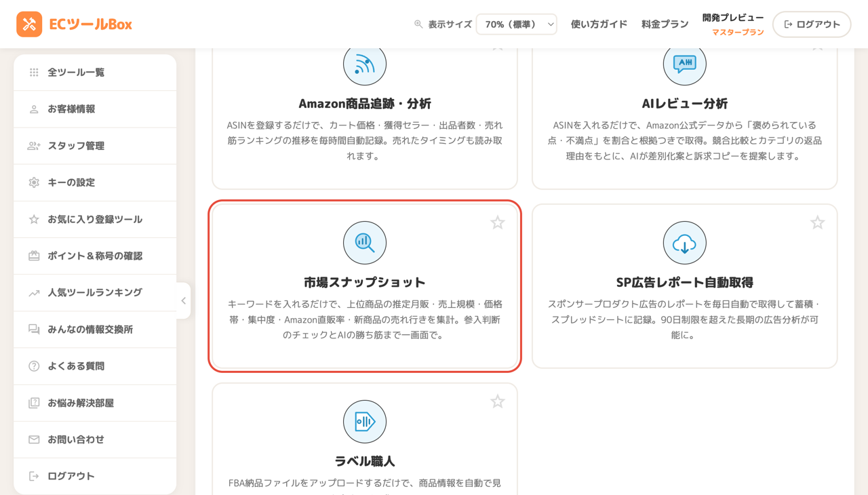The image size is (868, 495).
Task: Click the gear icon for キーの設定
Action: [x=34, y=182]
